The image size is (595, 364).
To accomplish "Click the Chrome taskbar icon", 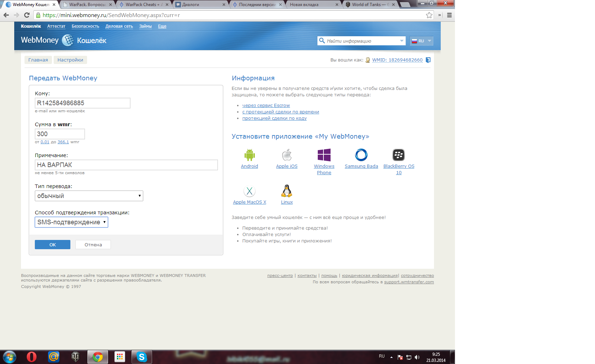I will (x=98, y=357).
